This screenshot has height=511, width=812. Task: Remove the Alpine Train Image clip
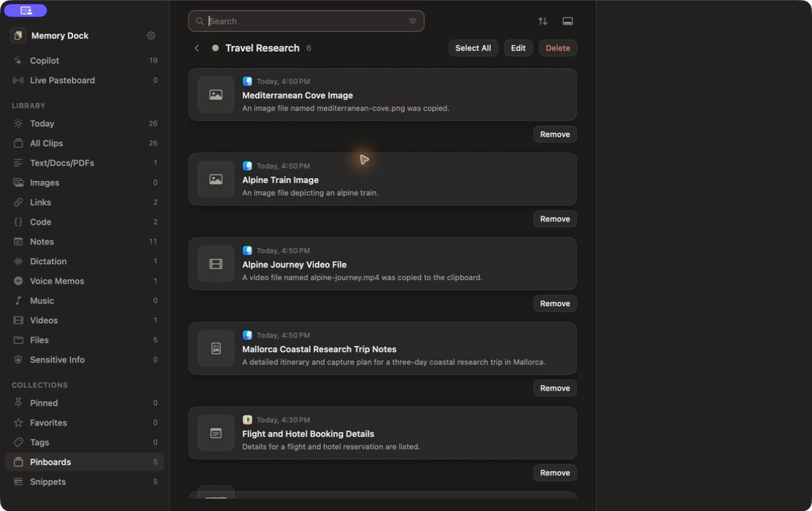pos(555,219)
